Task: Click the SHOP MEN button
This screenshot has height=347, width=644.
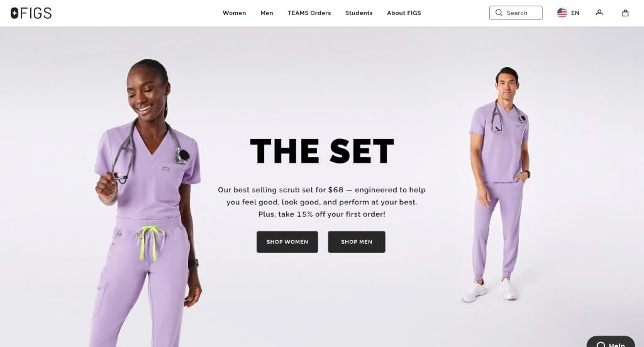Action: 357,242
